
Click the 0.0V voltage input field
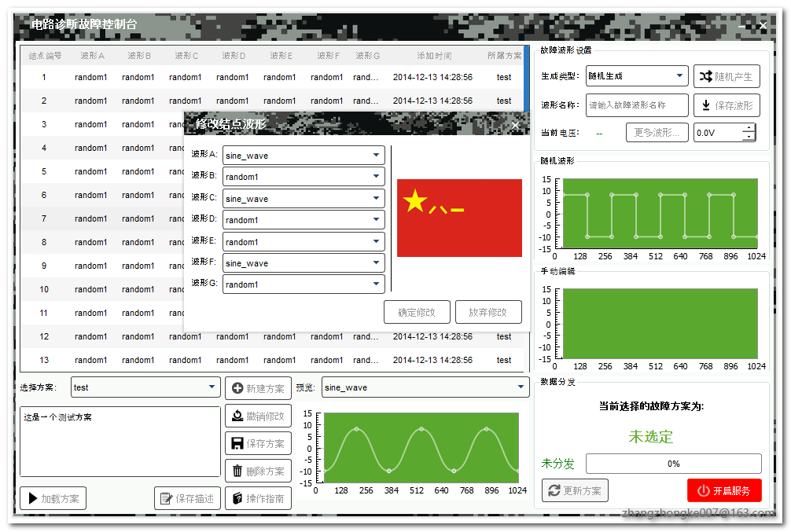pyautogui.click(x=719, y=133)
